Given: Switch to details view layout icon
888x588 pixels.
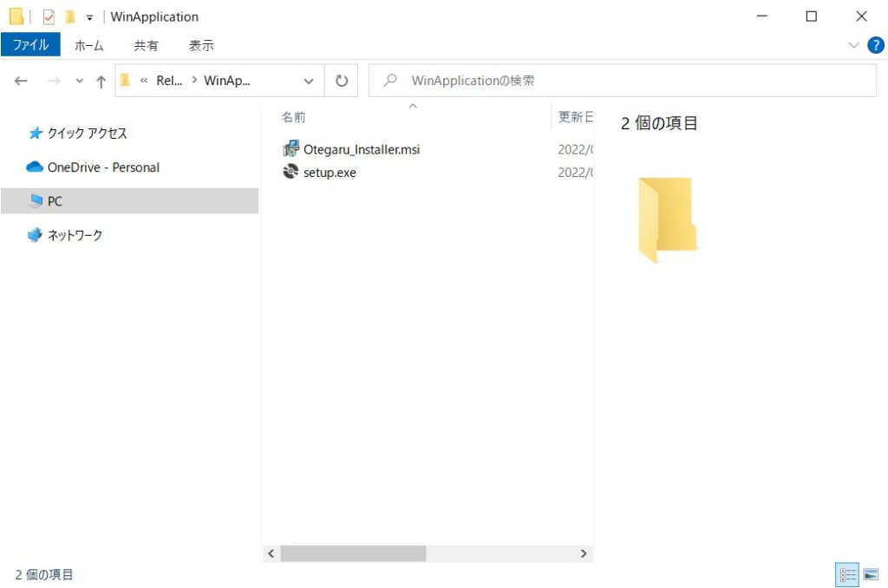Looking at the screenshot, I should pyautogui.click(x=847, y=574).
